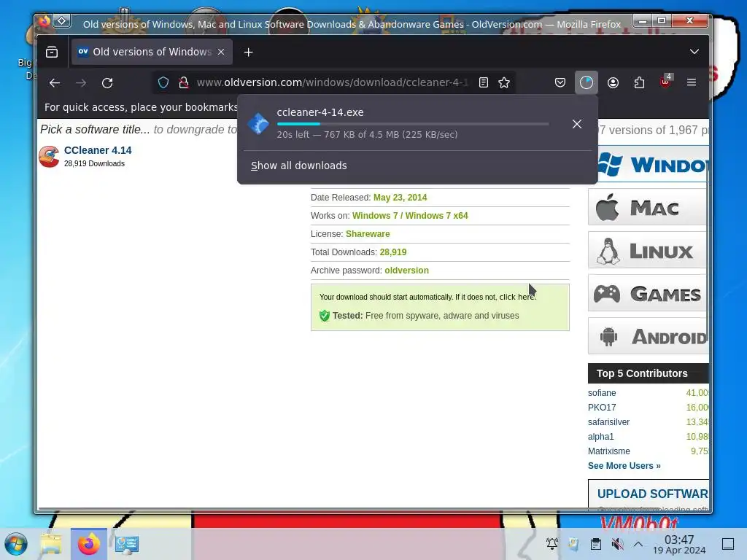
Task: Open the Games category banner
Action: coord(649,293)
